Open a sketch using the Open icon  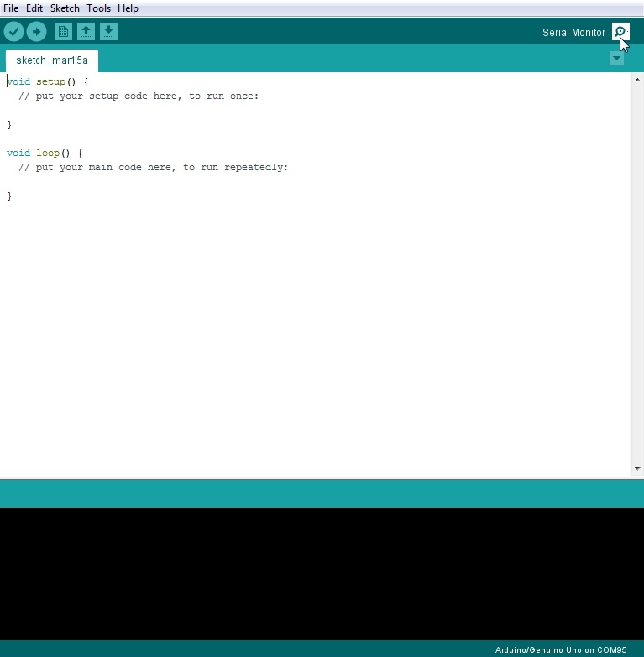[x=86, y=32]
